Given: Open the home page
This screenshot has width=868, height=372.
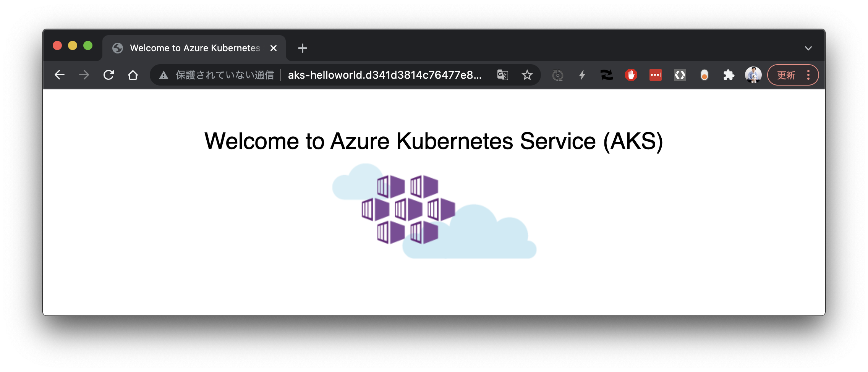Looking at the screenshot, I should [133, 75].
